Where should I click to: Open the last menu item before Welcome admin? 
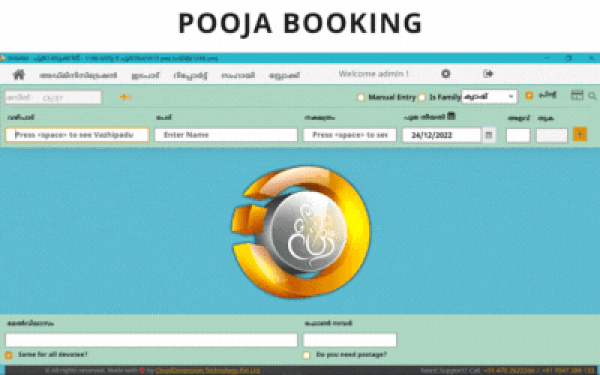coord(284,75)
